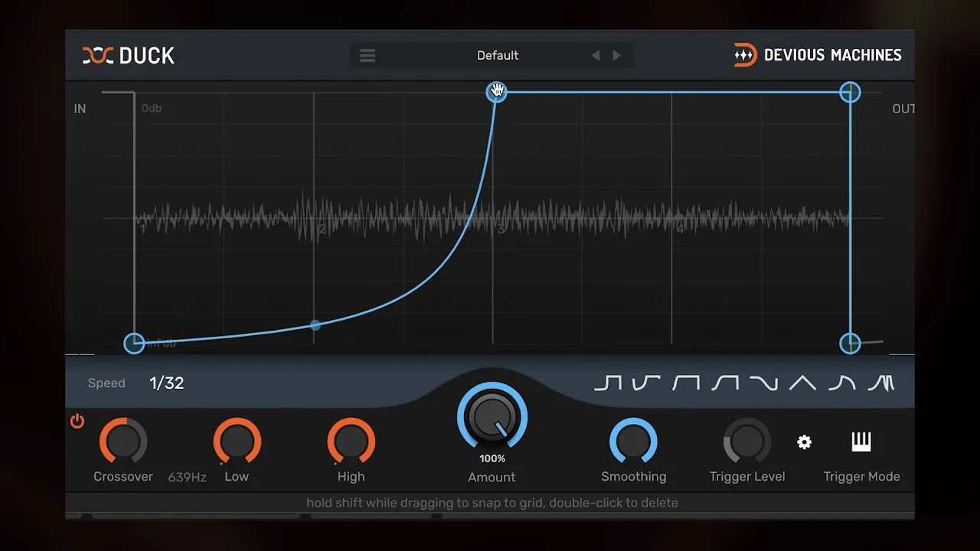Image resolution: width=980 pixels, height=551 pixels.
Task: Click the Trigger Level label
Action: coord(747,477)
